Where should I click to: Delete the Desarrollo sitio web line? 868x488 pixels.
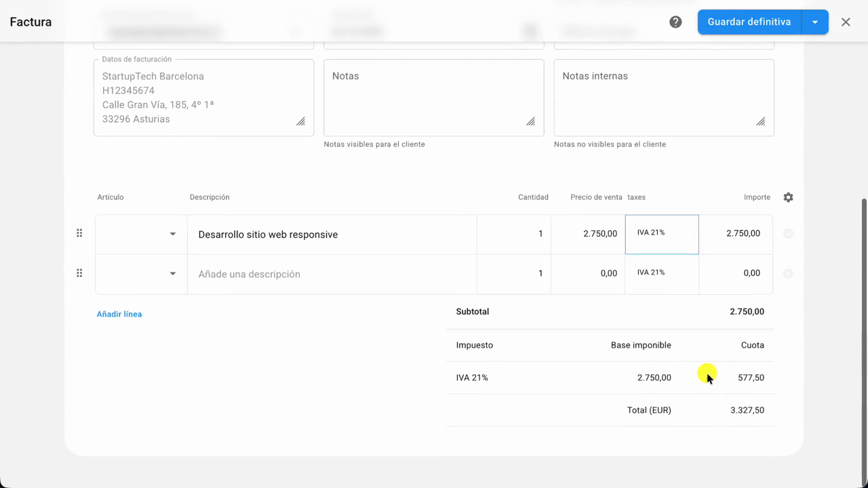pyautogui.click(x=788, y=234)
